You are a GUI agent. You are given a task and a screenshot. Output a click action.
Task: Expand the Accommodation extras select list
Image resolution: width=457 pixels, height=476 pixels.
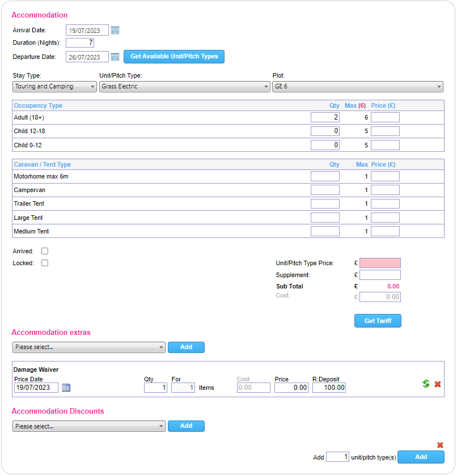click(88, 347)
